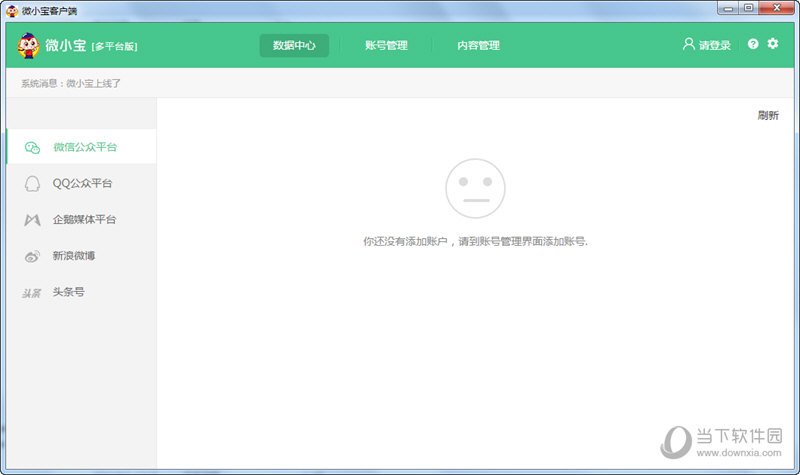The image size is (800, 475).
Task: Click the 请登录 login link
Action: (715, 45)
